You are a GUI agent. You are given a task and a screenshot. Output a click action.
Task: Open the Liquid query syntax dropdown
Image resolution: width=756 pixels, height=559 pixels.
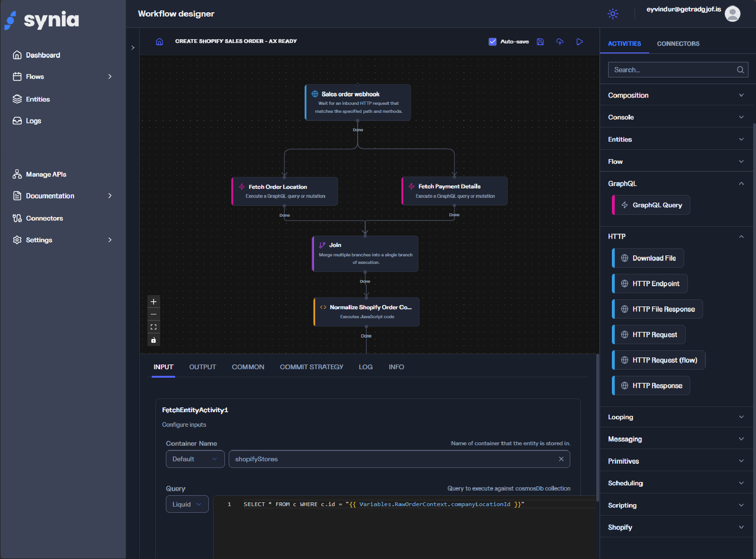[187, 504]
